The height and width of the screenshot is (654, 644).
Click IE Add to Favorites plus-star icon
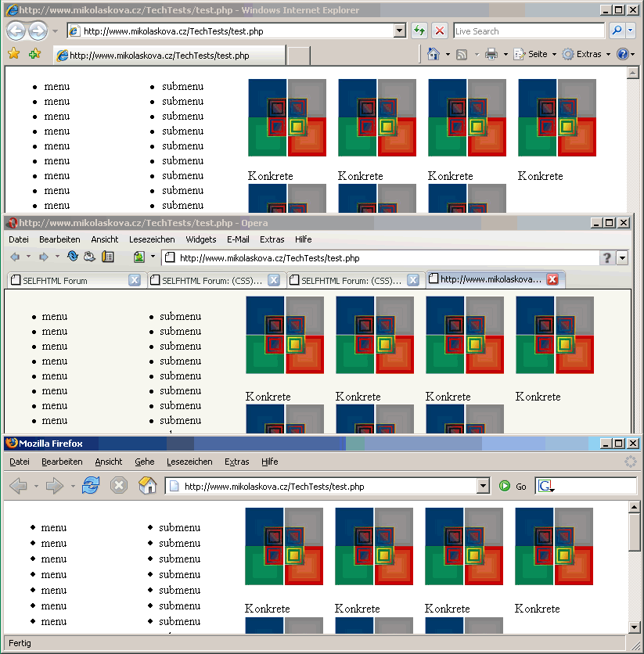(34, 54)
